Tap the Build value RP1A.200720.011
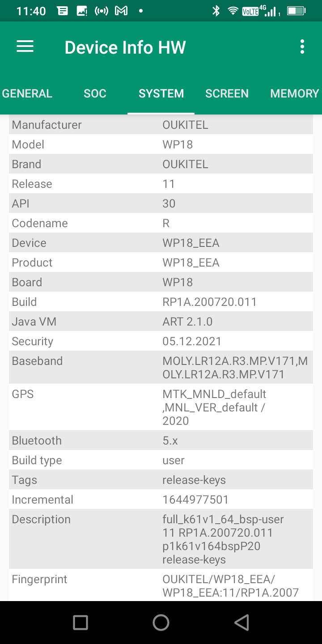322x644 pixels. (x=209, y=302)
